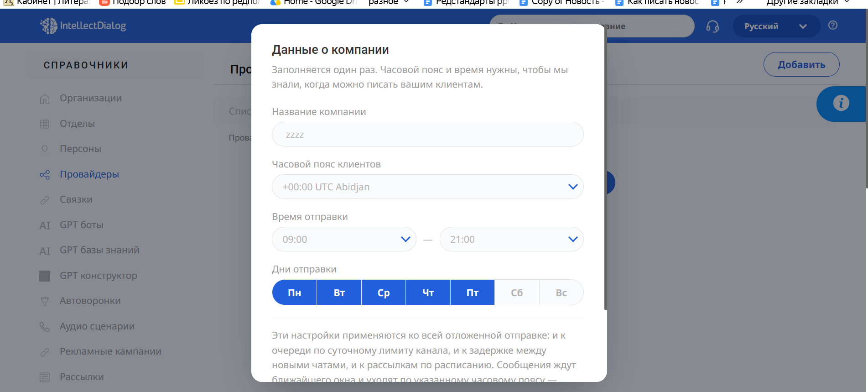868x392 pixels.
Task: Toggle the Пт sending day
Action: pos(473,293)
